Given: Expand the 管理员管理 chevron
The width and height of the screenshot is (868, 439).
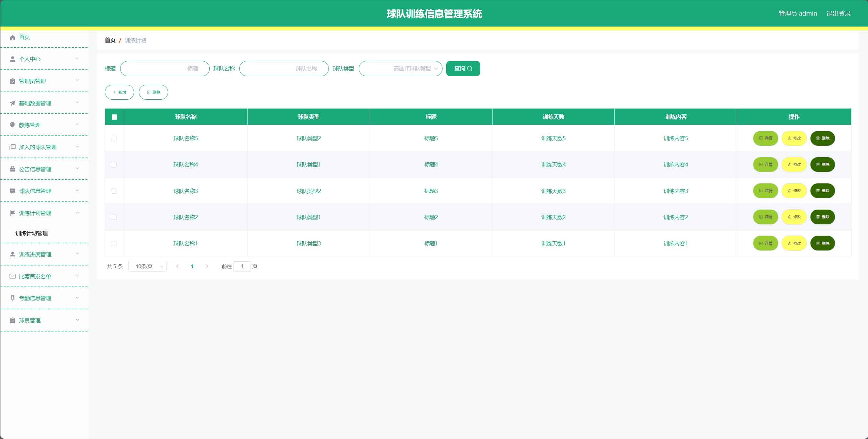Looking at the screenshot, I should tap(77, 81).
